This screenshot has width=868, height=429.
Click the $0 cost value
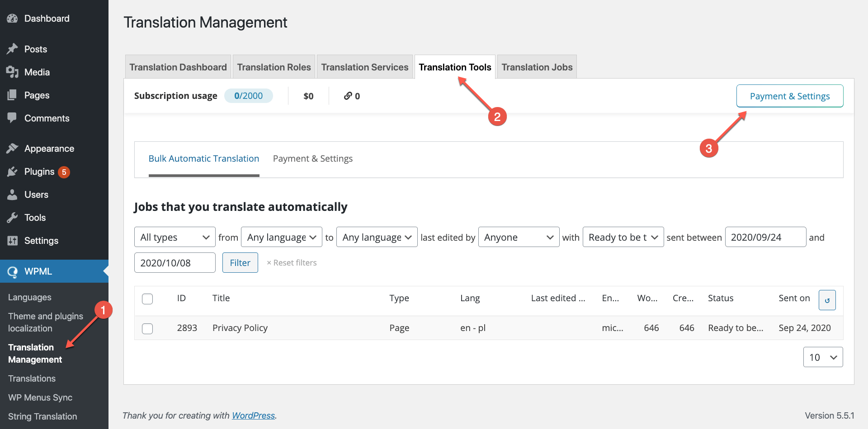tap(308, 96)
